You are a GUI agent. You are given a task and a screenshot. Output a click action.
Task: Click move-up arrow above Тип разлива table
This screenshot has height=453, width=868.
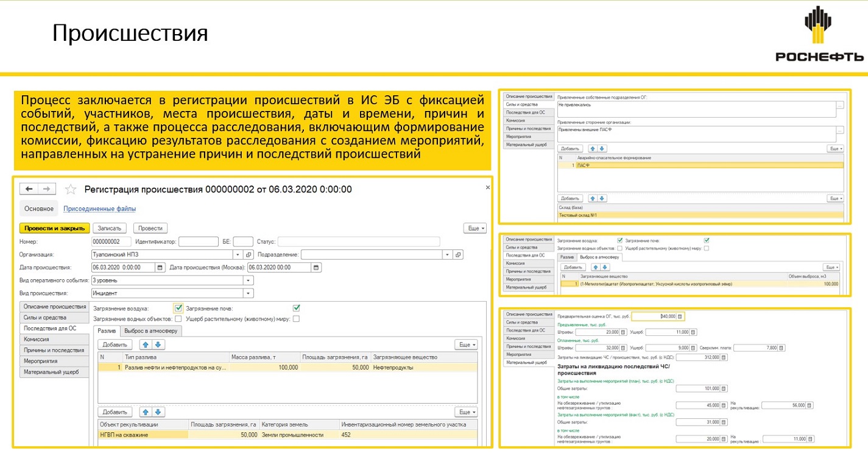[x=145, y=344]
